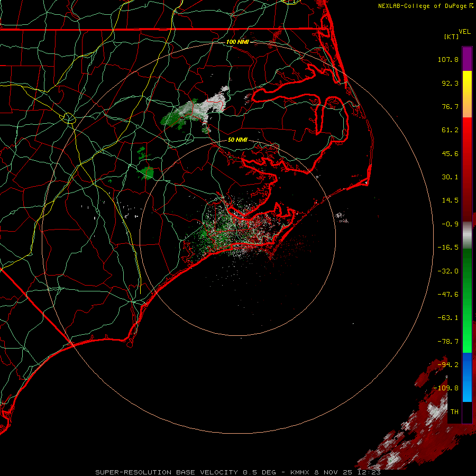Image resolution: width=476 pixels, height=476 pixels.
Task: Click the purple segment of the color bar
Action: pyautogui.click(x=467, y=59)
